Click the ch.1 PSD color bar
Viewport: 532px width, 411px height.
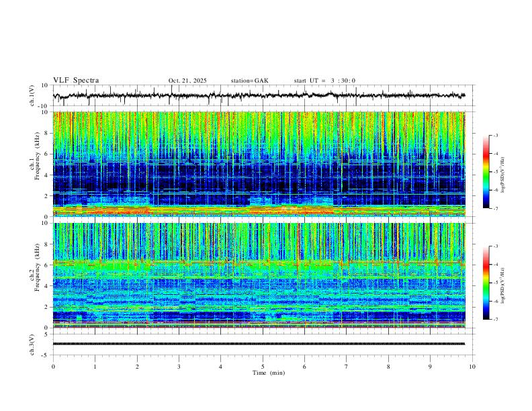(486, 172)
